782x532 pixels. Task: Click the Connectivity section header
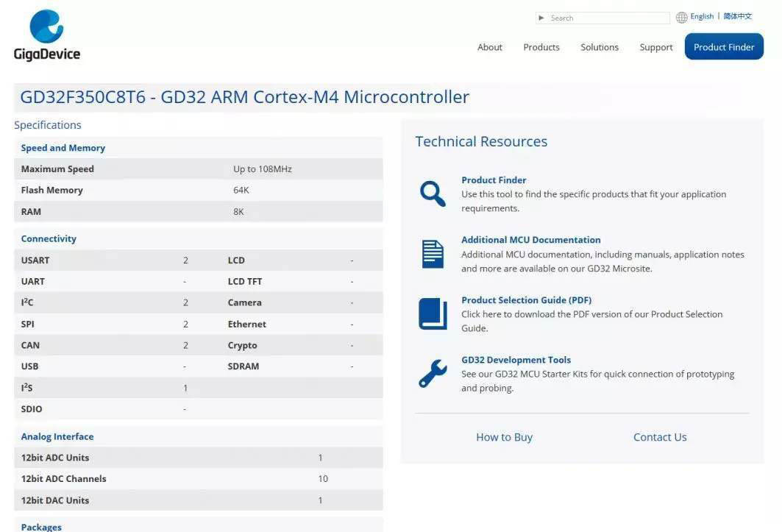pos(49,238)
